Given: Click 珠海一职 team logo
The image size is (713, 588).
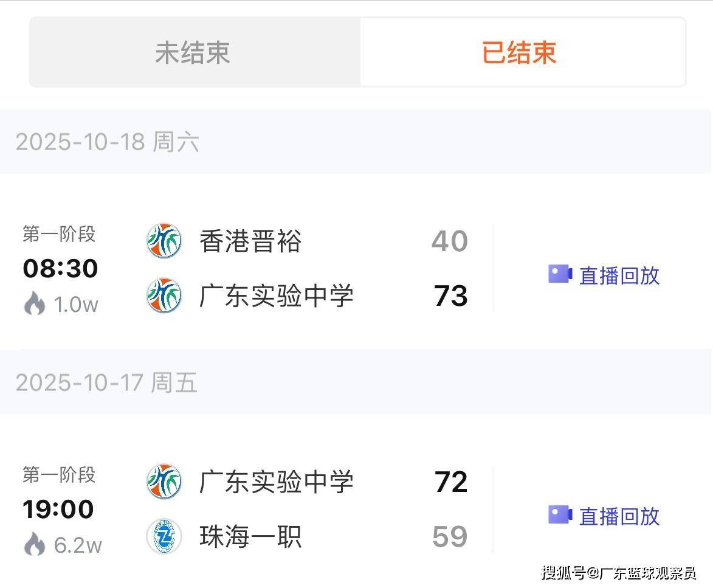Looking at the screenshot, I should pos(164,536).
